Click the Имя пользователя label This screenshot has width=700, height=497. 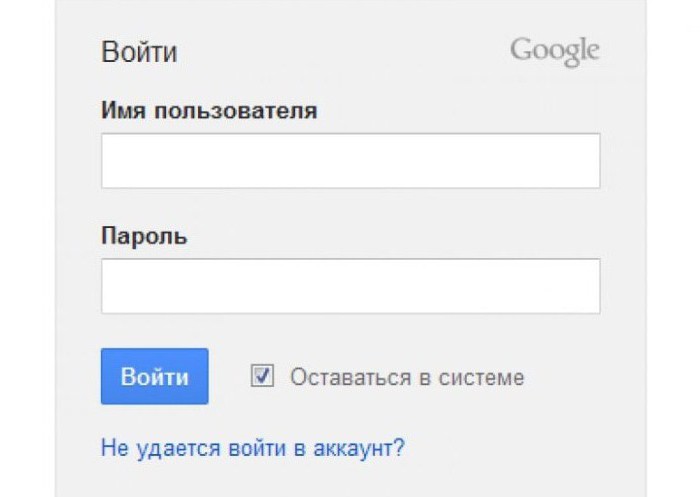[209, 110]
